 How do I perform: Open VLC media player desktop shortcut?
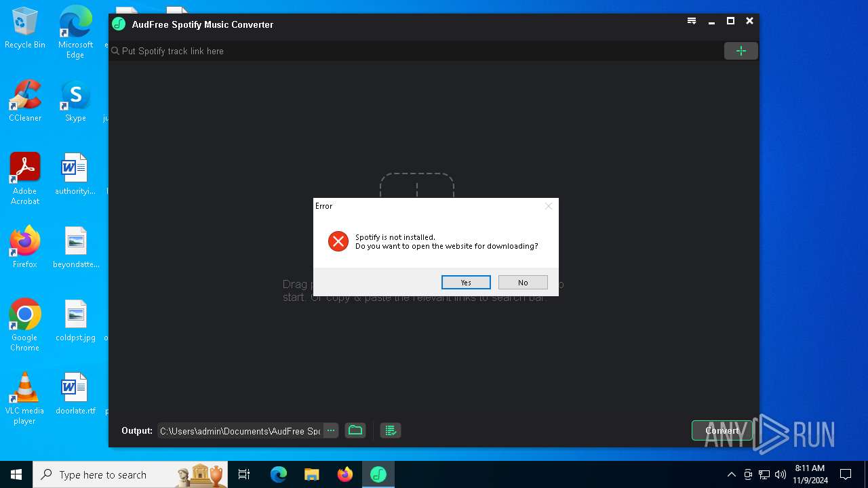[x=25, y=399]
